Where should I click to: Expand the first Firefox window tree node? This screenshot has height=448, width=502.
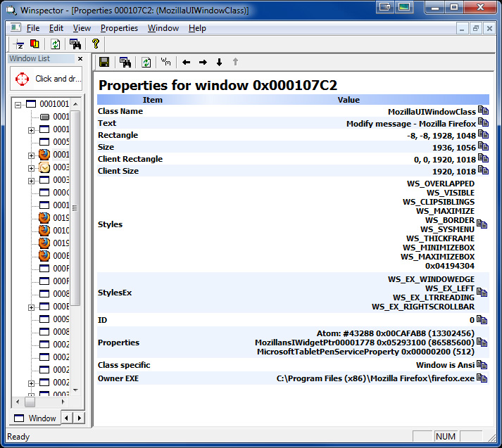[31, 155]
